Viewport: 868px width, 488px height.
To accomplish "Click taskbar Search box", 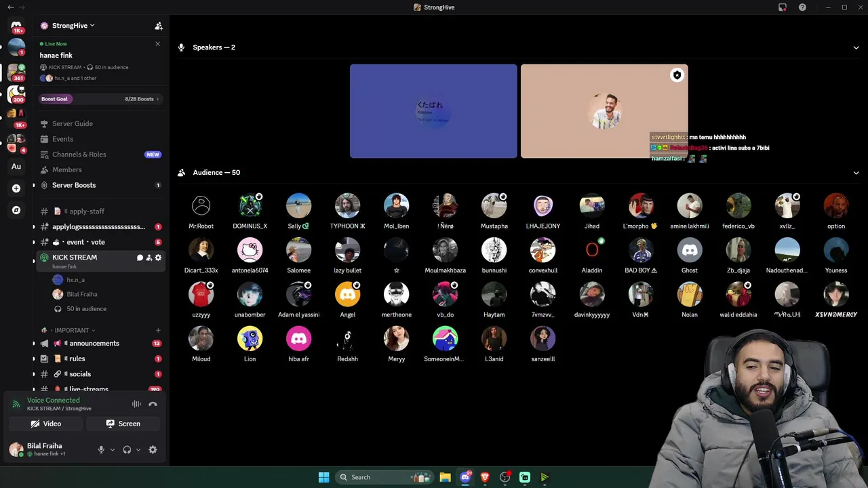I will coord(386,477).
